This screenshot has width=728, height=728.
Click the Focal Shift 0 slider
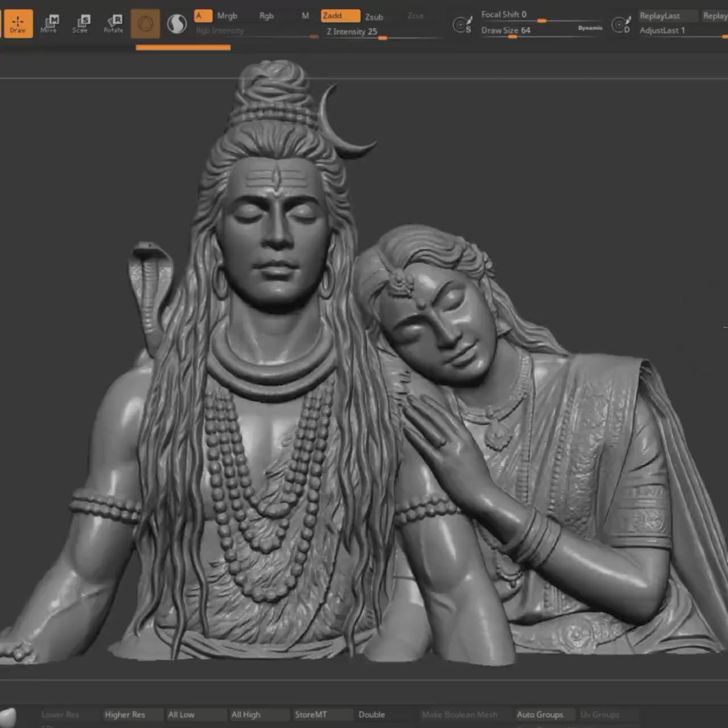(x=541, y=15)
